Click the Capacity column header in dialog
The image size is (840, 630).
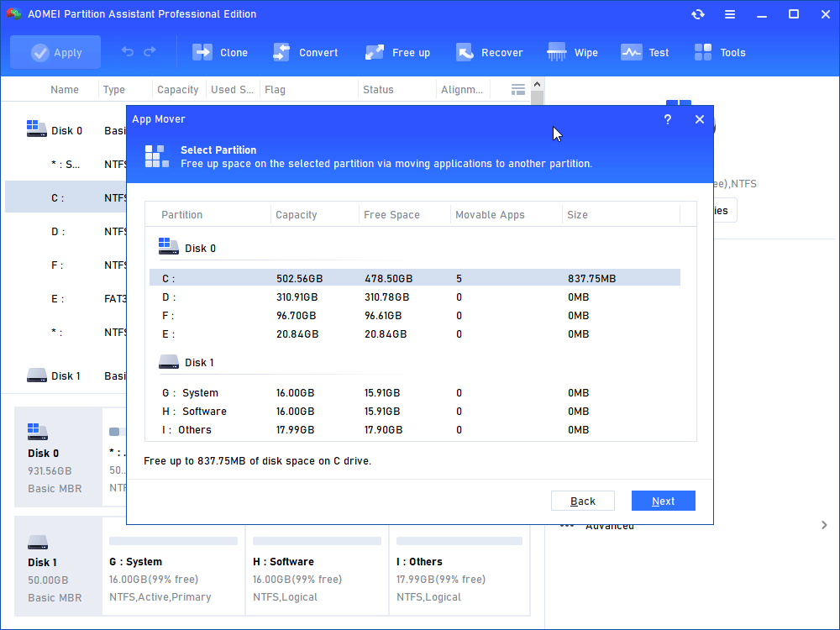[x=297, y=215]
